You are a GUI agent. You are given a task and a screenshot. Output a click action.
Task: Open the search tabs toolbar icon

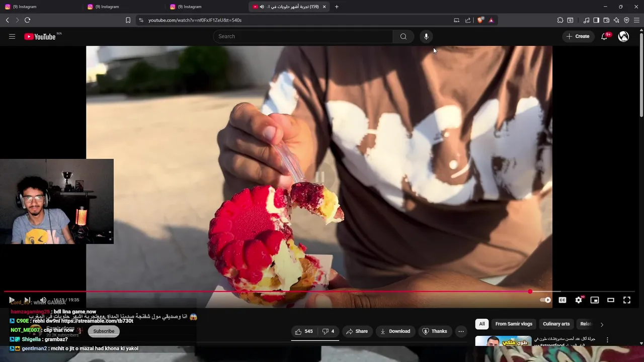point(570,20)
